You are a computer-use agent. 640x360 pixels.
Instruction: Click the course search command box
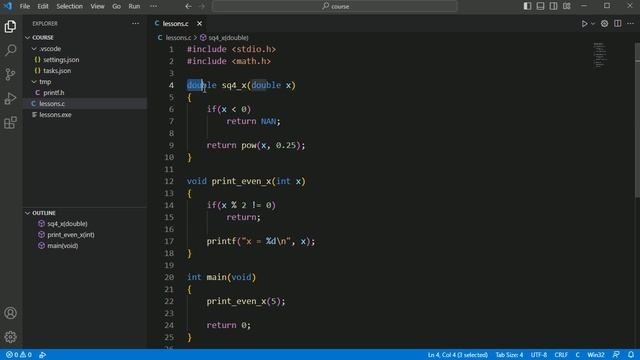pyautogui.click(x=335, y=6)
